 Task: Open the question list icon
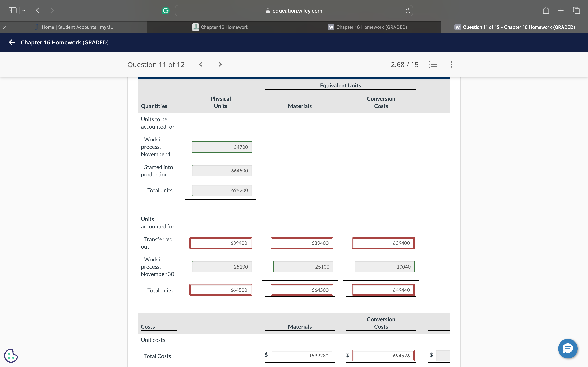click(x=433, y=64)
